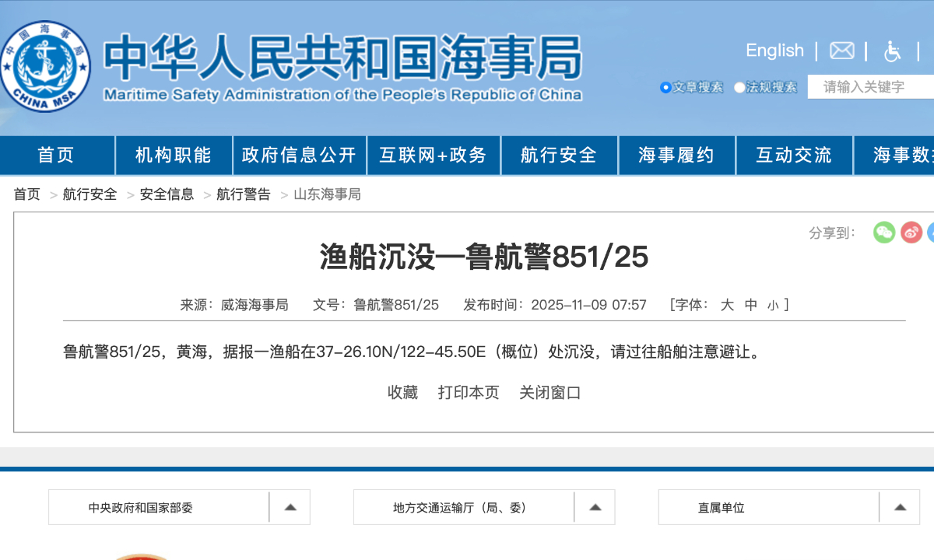
Task: Click the 收藏 bookmark option
Action: (x=402, y=393)
